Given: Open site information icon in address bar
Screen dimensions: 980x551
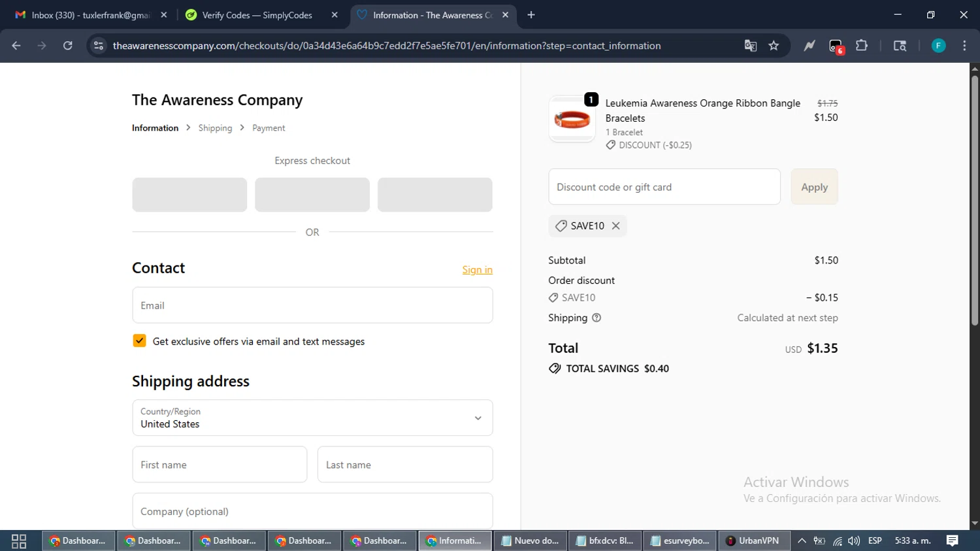Looking at the screenshot, I should (x=99, y=46).
